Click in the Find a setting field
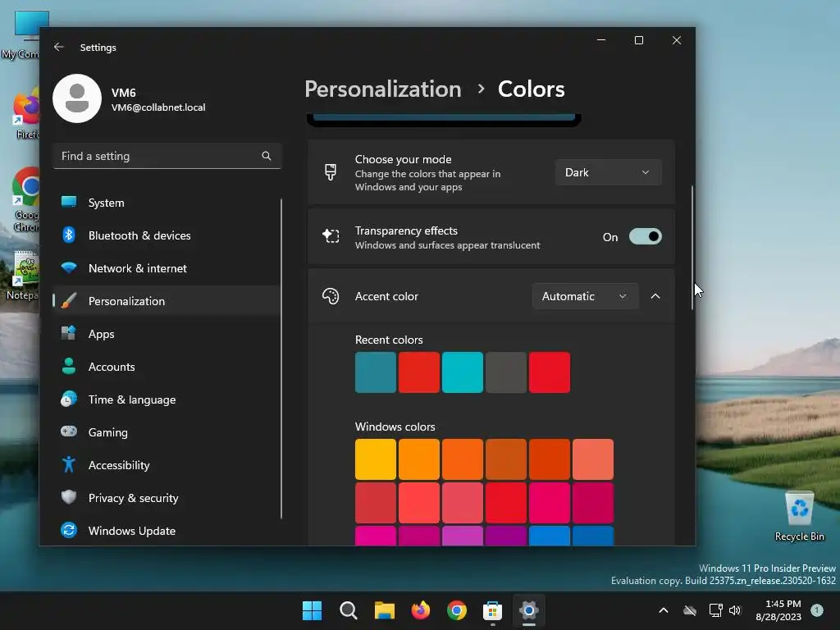Image resolution: width=840 pixels, height=630 pixels. coord(167,156)
